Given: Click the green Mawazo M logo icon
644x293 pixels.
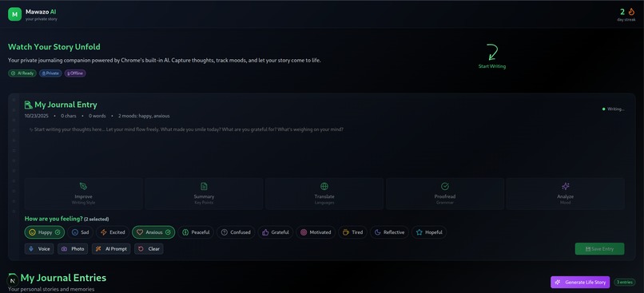Looking at the screenshot, I should [15, 14].
